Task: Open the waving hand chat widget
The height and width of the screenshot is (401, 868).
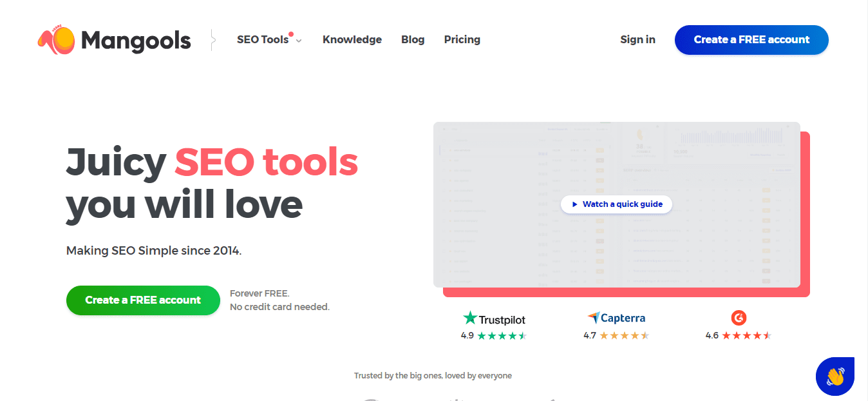Action: pos(835,376)
